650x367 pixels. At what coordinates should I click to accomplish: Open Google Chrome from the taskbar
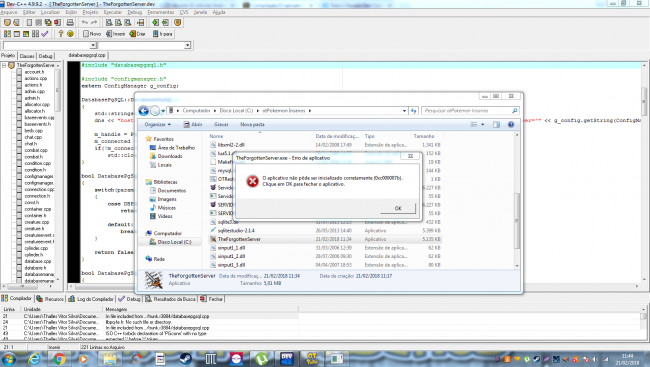point(59,359)
